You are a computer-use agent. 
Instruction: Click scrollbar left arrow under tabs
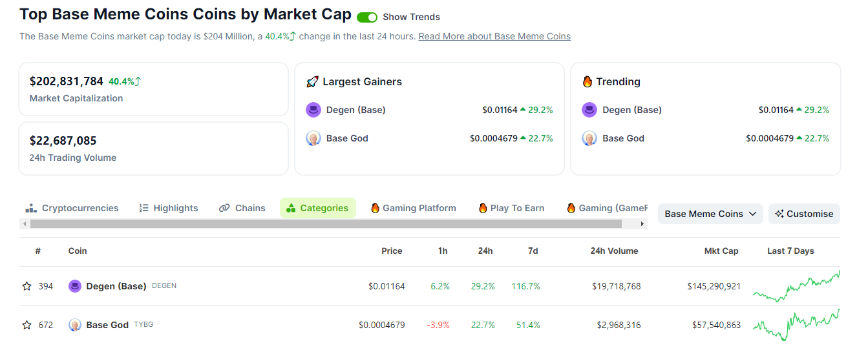25,224
